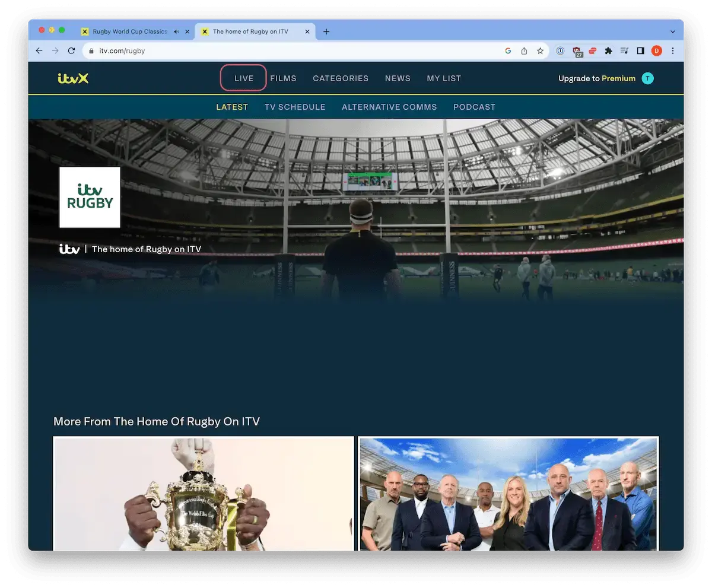Click the browser forward arrow
The width and height of the screenshot is (712, 588).
point(55,51)
